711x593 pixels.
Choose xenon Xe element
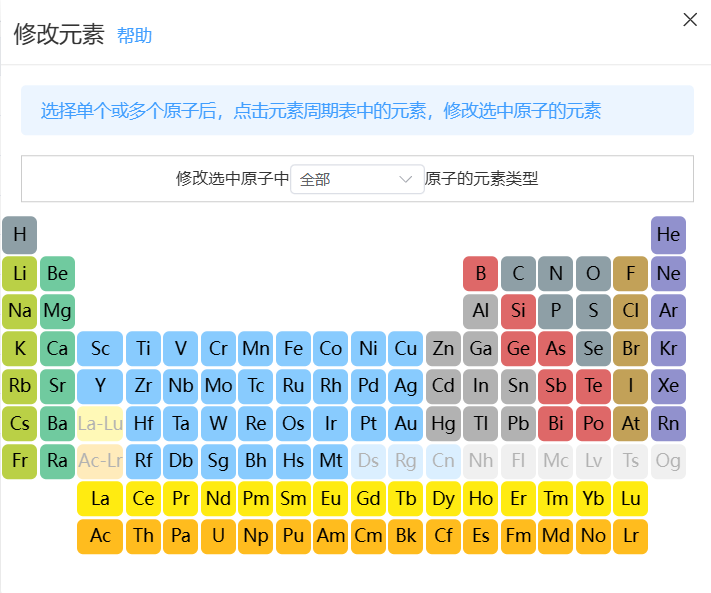(668, 386)
